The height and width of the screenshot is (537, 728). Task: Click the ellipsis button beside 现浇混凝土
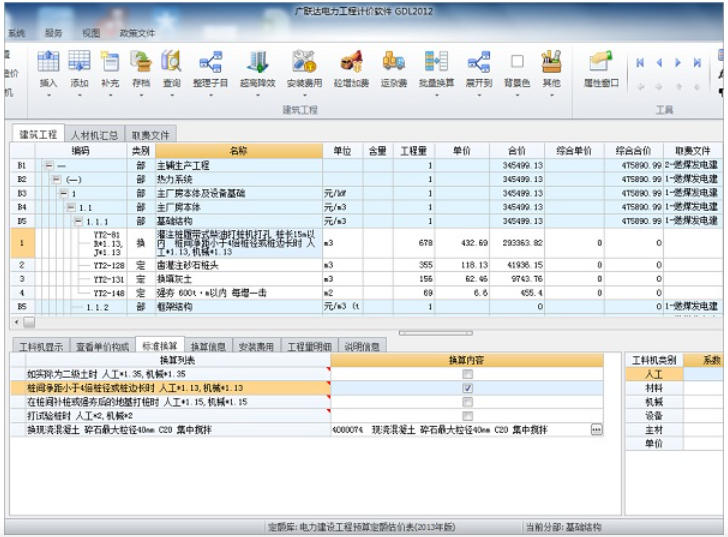(596, 429)
